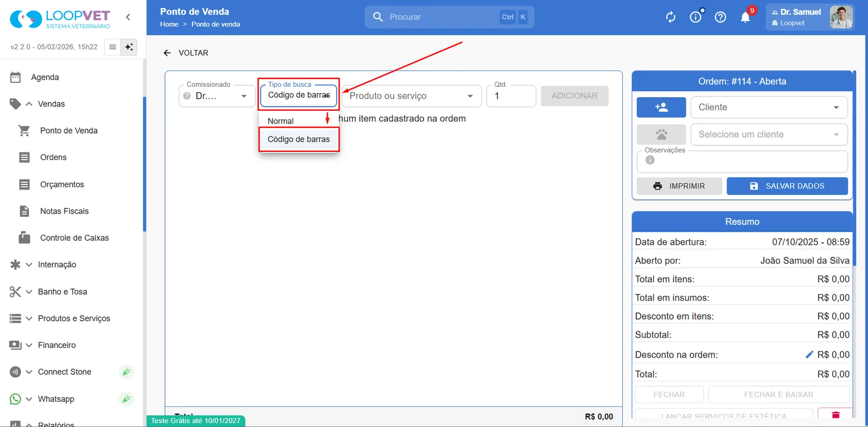This screenshot has width=868, height=427.
Task: Click the SALVAR DADOS button
Action: [787, 186]
